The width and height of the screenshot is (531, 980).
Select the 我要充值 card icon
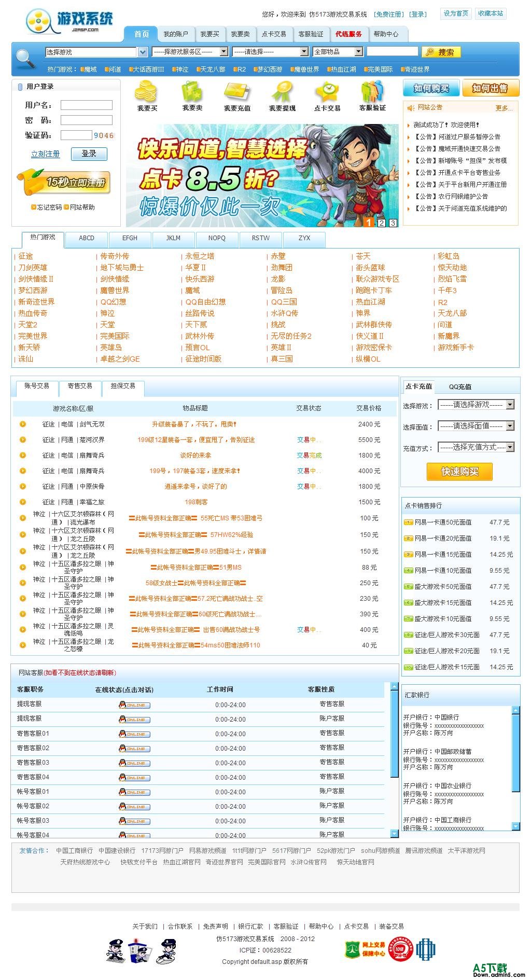(237, 92)
